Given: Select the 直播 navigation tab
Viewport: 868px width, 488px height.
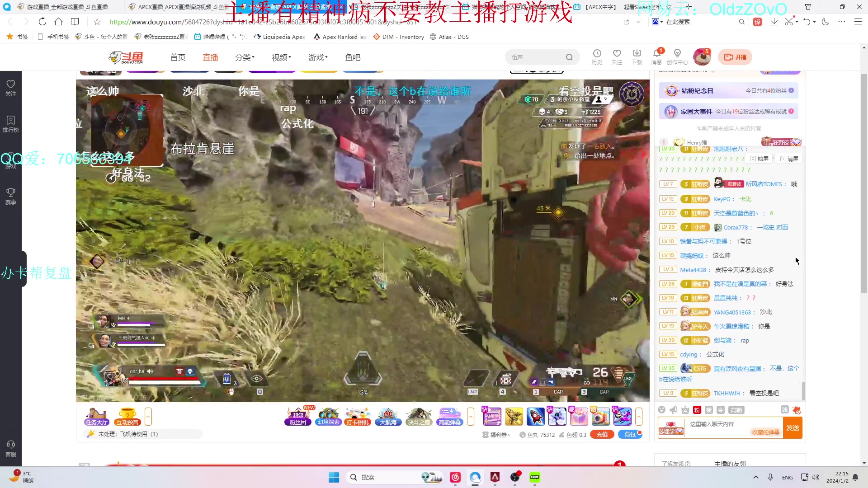Looking at the screenshot, I should click(210, 57).
